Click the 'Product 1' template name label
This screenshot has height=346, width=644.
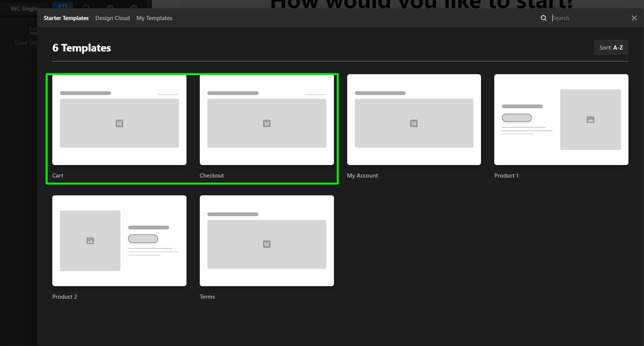(x=506, y=176)
